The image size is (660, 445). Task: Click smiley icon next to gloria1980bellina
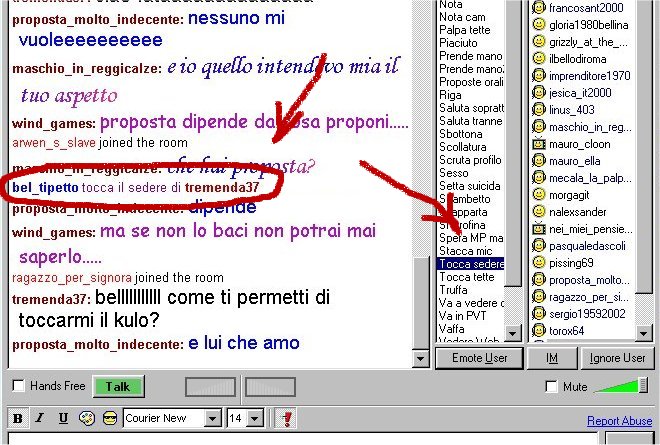[539, 24]
